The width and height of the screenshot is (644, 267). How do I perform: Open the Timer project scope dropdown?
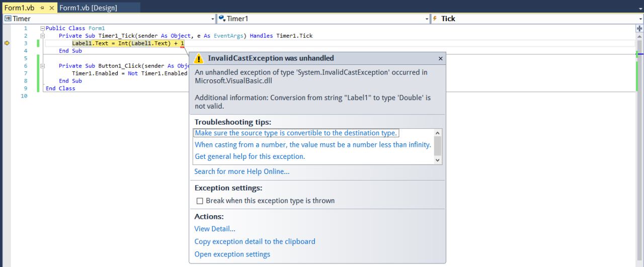pos(109,19)
